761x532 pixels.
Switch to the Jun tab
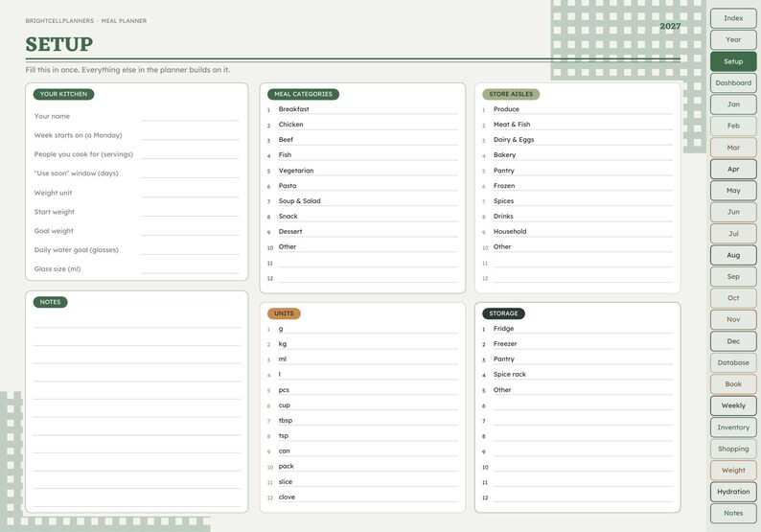tap(733, 212)
